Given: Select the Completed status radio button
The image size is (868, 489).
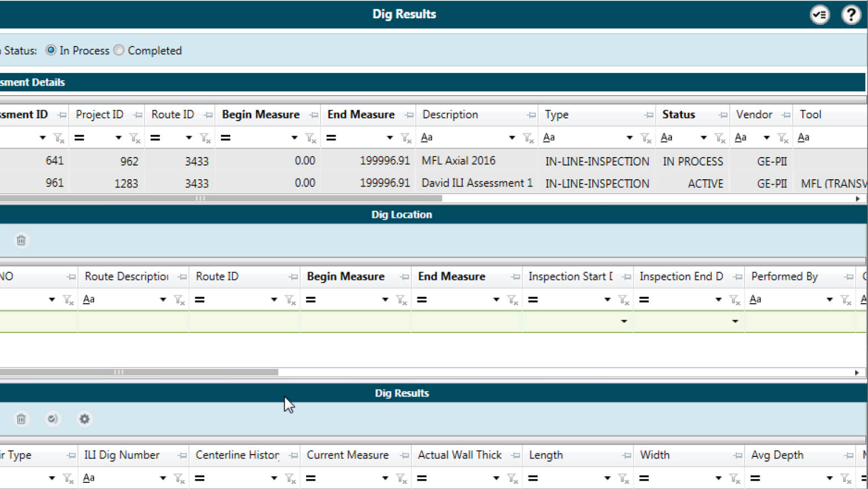Looking at the screenshot, I should pos(119,50).
